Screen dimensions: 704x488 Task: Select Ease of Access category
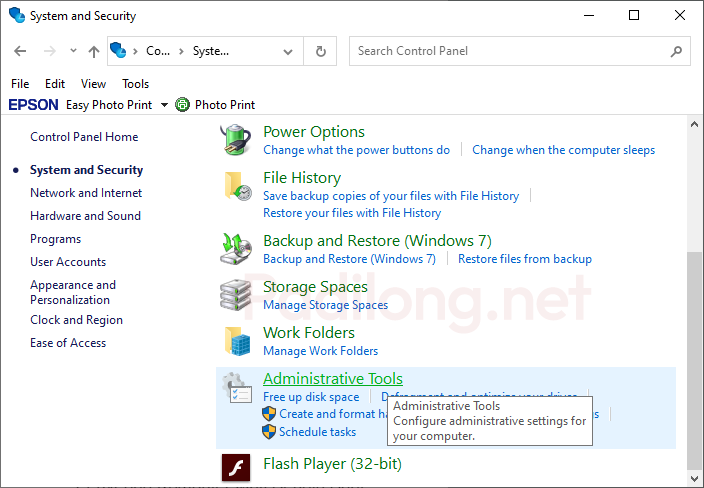(x=68, y=343)
